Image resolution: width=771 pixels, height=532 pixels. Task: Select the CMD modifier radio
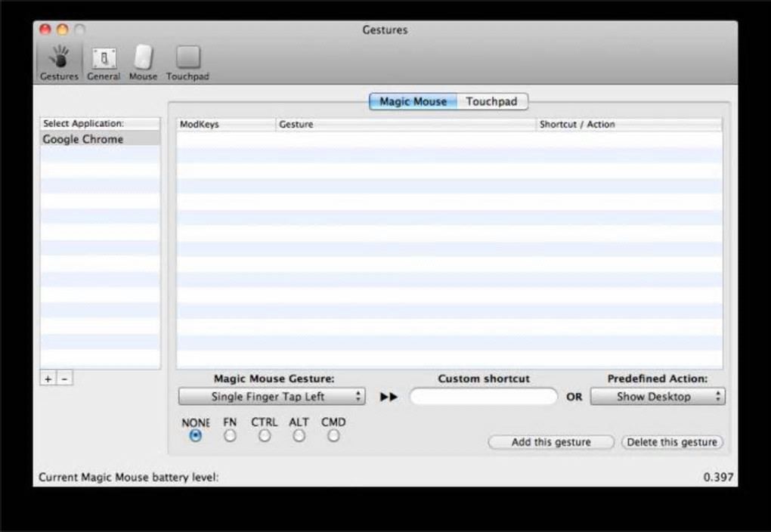[x=333, y=435]
